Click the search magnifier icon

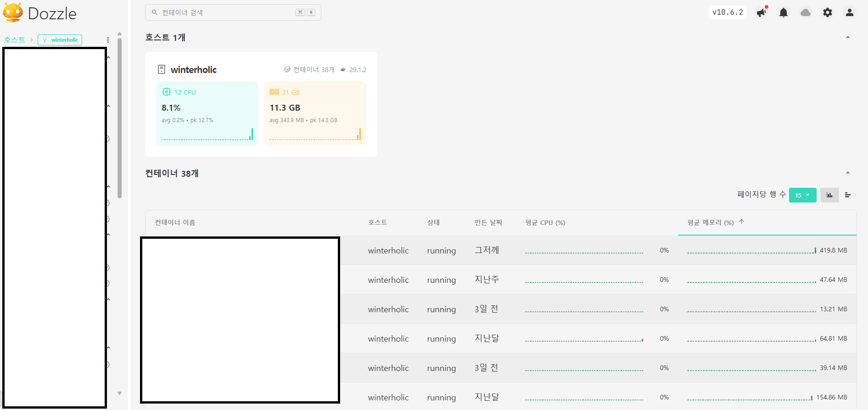pyautogui.click(x=155, y=12)
